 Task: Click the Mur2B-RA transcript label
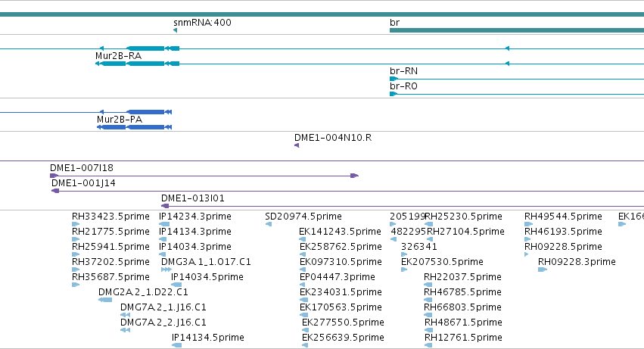pyautogui.click(x=118, y=56)
